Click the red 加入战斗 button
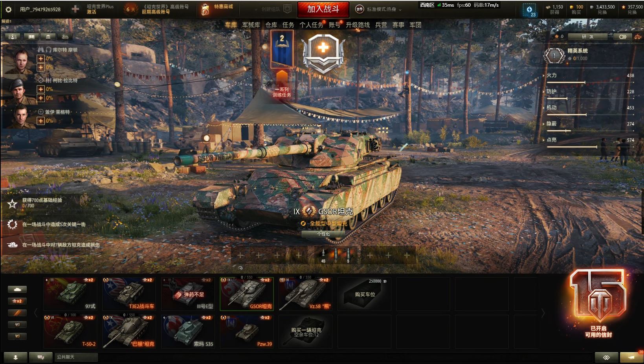The width and height of the screenshot is (644, 364). click(x=323, y=9)
